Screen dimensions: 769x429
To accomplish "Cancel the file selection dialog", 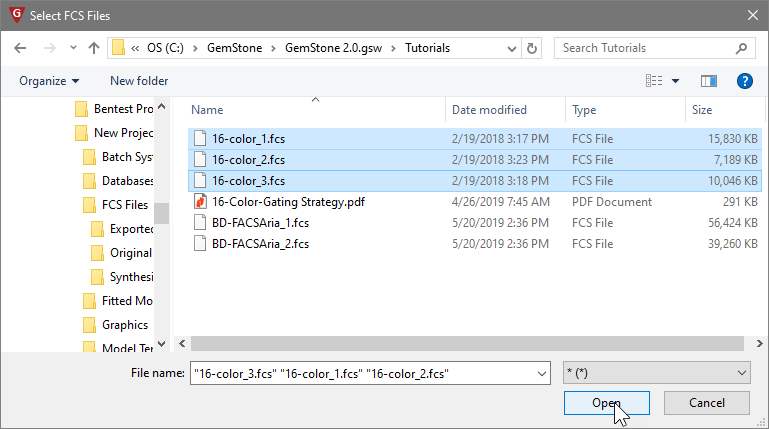I will pyautogui.click(x=707, y=403).
